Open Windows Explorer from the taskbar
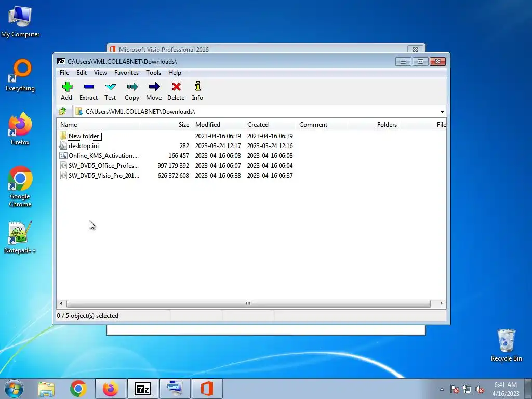This screenshot has height=399, width=532. (x=46, y=389)
